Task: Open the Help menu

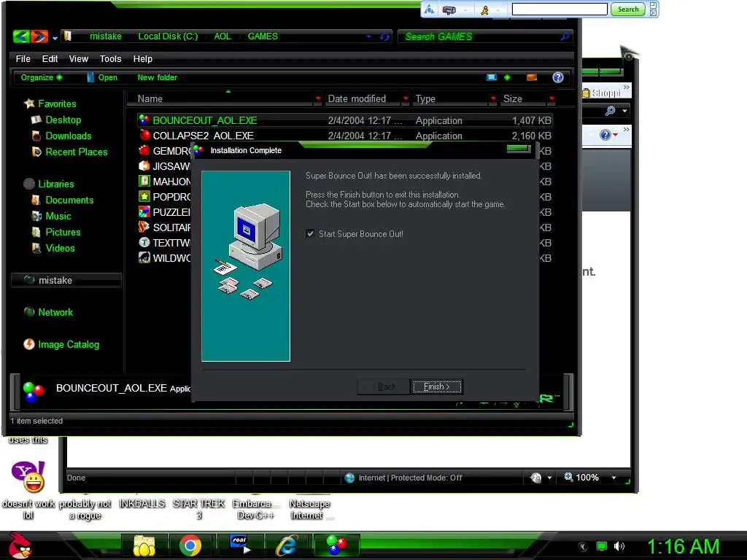Action: pos(142,58)
